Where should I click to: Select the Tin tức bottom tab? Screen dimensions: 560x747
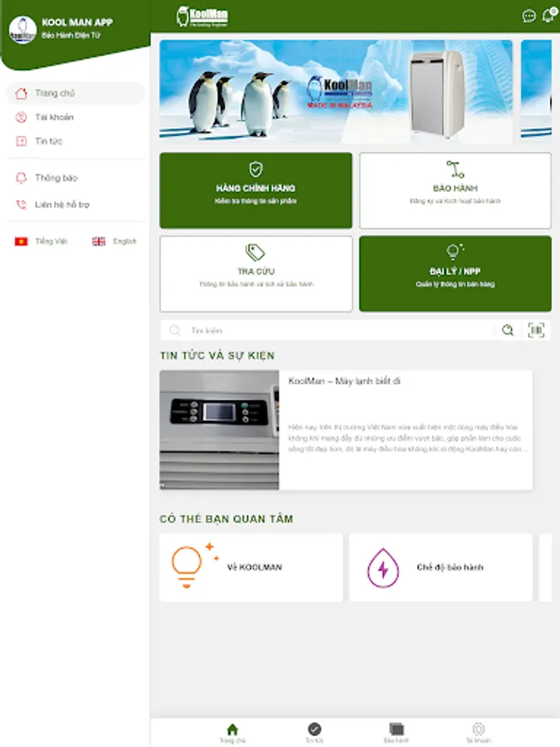(x=314, y=733)
